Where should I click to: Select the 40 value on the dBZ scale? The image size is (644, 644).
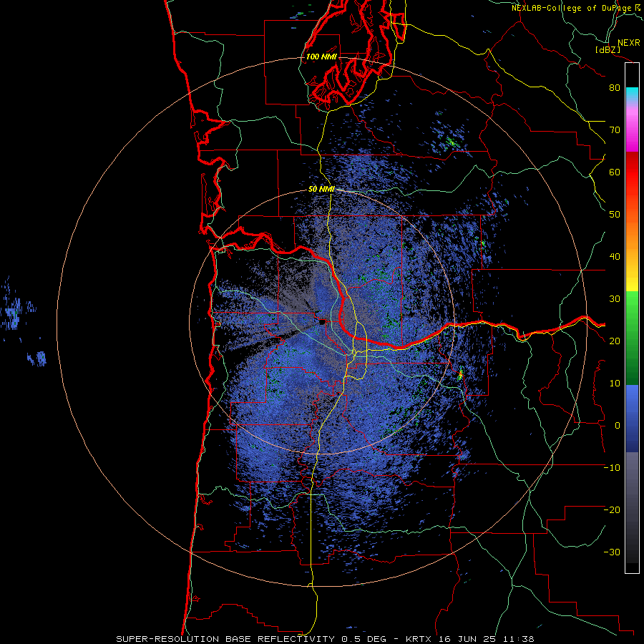615,257
